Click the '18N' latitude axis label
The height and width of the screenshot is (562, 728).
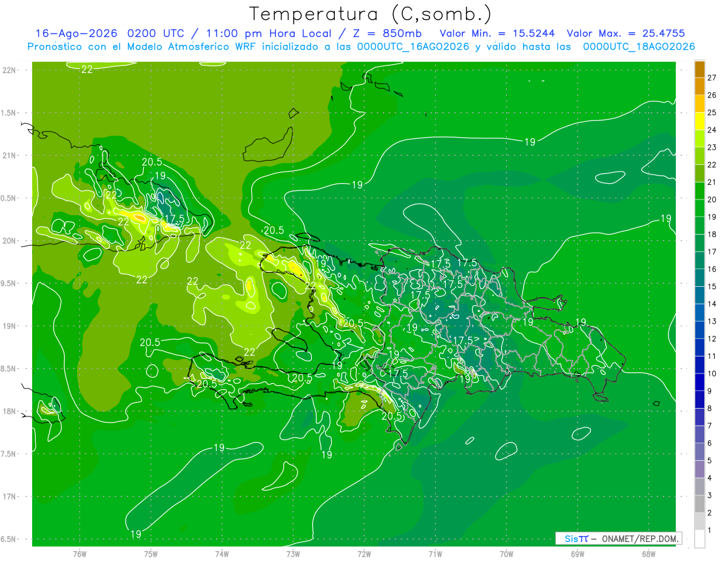click(10, 412)
